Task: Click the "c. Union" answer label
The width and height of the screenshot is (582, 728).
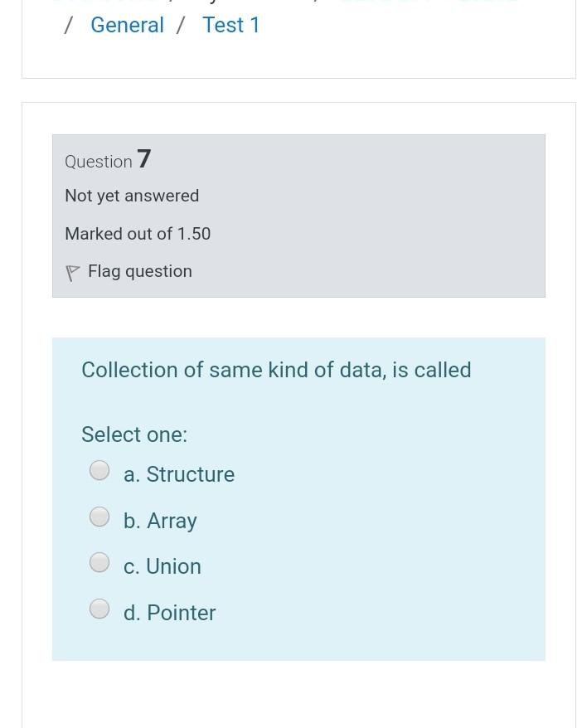Action: click(162, 566)
